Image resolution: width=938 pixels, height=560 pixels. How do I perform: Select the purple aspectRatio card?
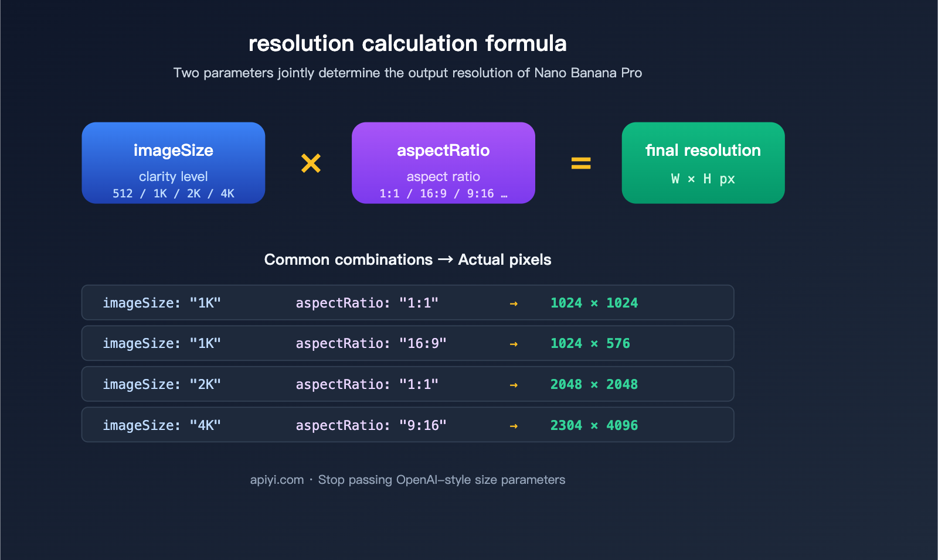(443, 162)
